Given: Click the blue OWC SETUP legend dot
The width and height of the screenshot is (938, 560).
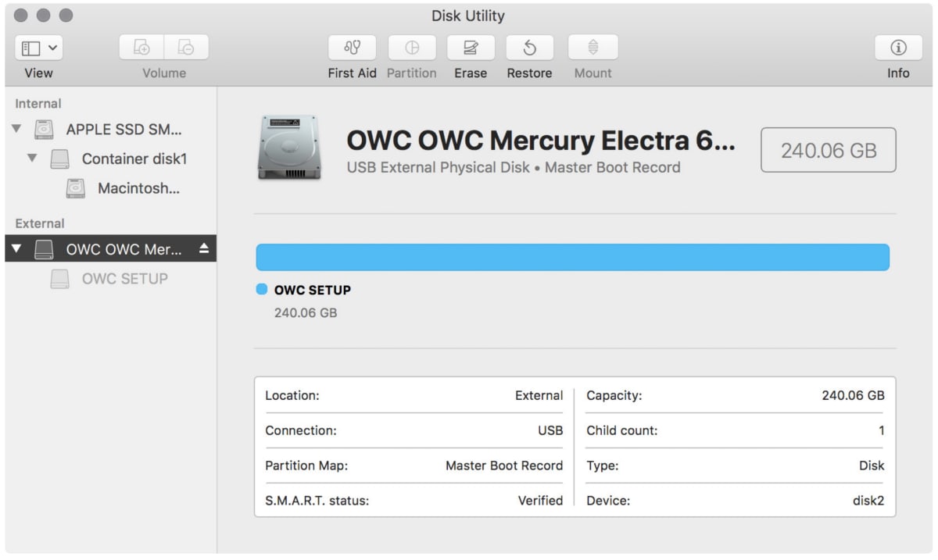Looking at the screenshot, I should [x=262, y=290].
